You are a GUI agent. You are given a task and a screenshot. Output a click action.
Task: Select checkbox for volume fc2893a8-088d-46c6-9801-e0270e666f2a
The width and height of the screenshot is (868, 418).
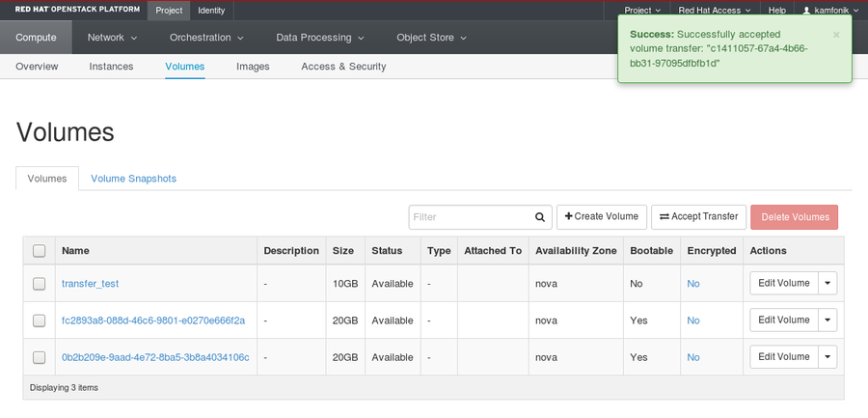[39, 320]
